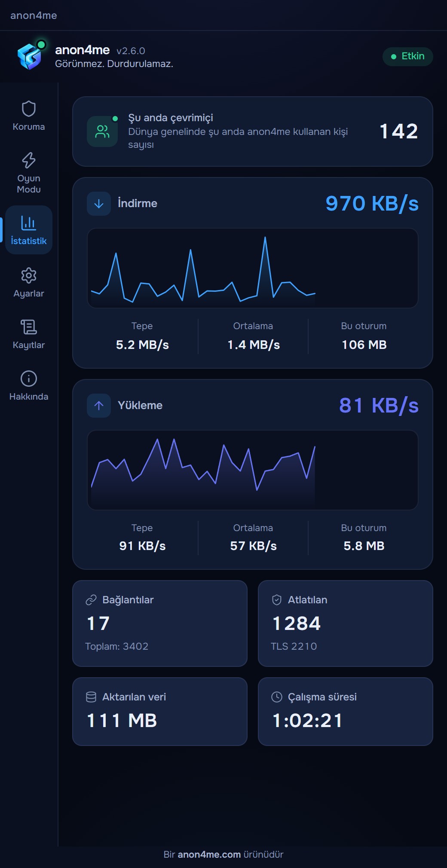Open the Kayıtlar scroll icon
Image resolution: width=447 pixels, height=868 pixels.
click(29, 327)
